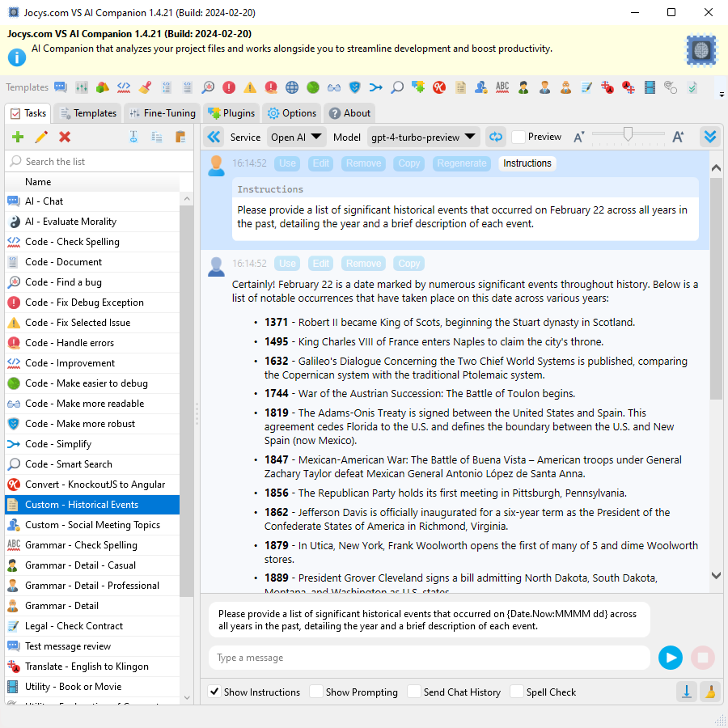Click the blue double down chevron icon
Viewport: 728px width, 728px height.
[710, 137]
